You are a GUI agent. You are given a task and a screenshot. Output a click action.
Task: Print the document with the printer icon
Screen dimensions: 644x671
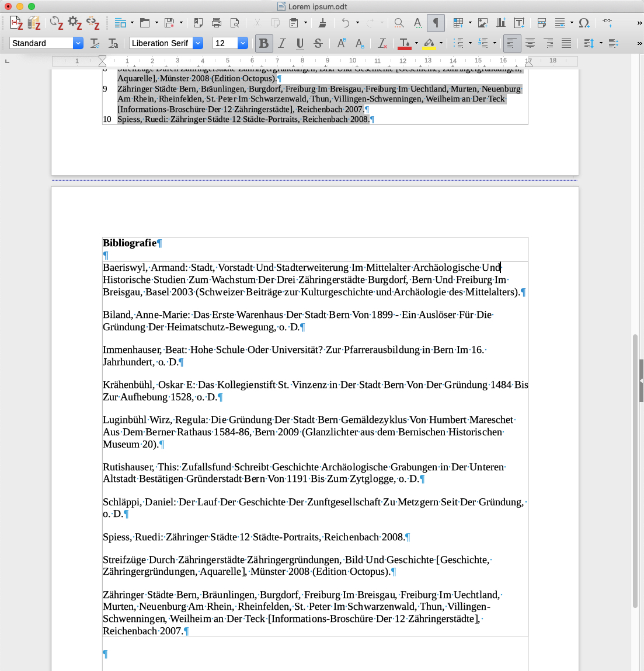pos(217,23)
